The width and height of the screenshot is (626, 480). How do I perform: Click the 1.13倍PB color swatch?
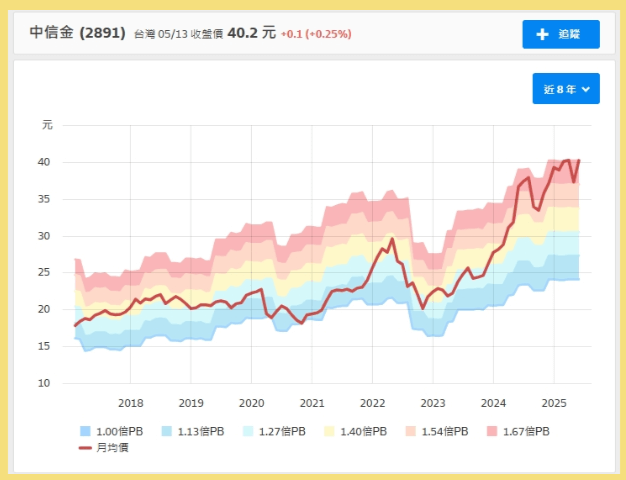pos(166,431)
